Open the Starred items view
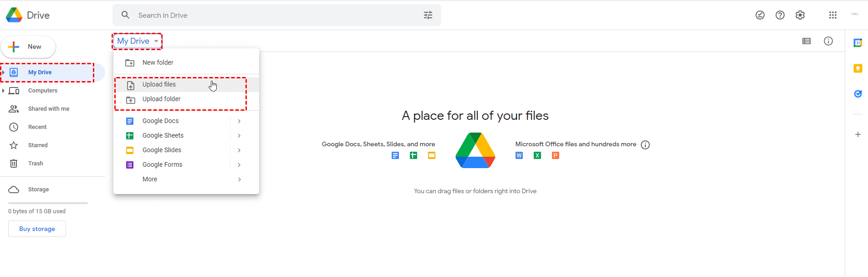This screenshot has height=277, width=868. coord(52,145)
